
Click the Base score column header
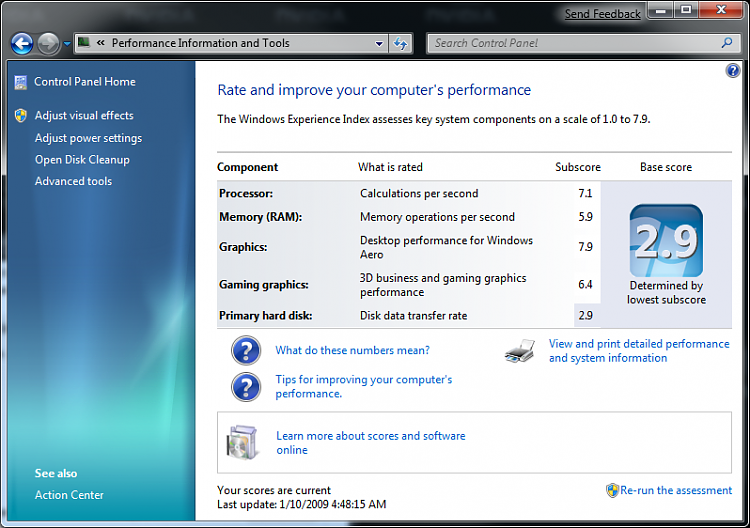click(x=666, y=167)
